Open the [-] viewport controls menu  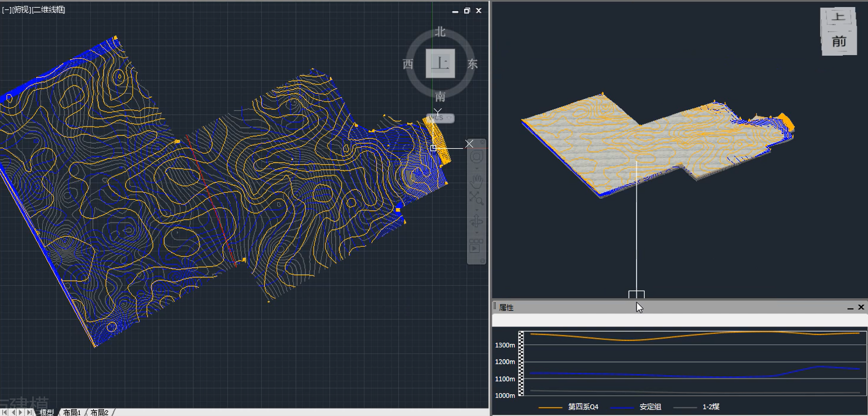[6, 10]
